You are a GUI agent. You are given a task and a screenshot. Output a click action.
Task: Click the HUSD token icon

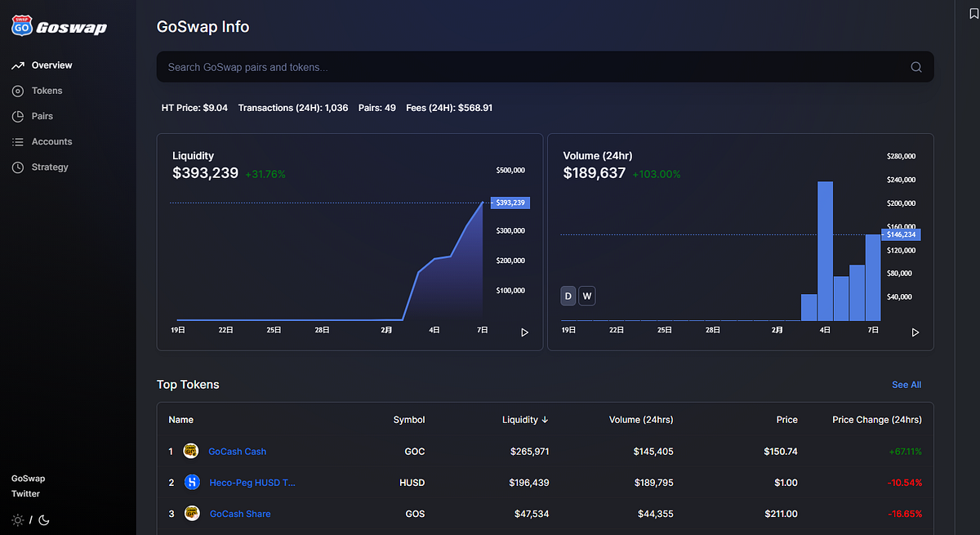pos(192,483)
